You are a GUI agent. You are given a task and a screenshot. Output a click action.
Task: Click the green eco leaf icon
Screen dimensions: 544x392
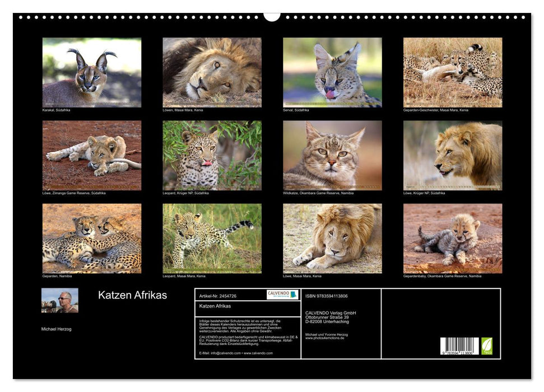click(486, 346)
